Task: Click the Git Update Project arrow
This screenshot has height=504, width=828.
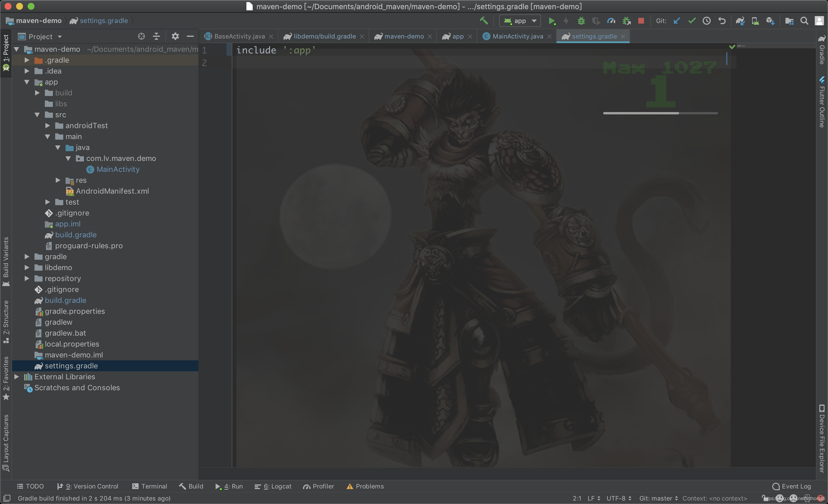Action: point(677,21)
